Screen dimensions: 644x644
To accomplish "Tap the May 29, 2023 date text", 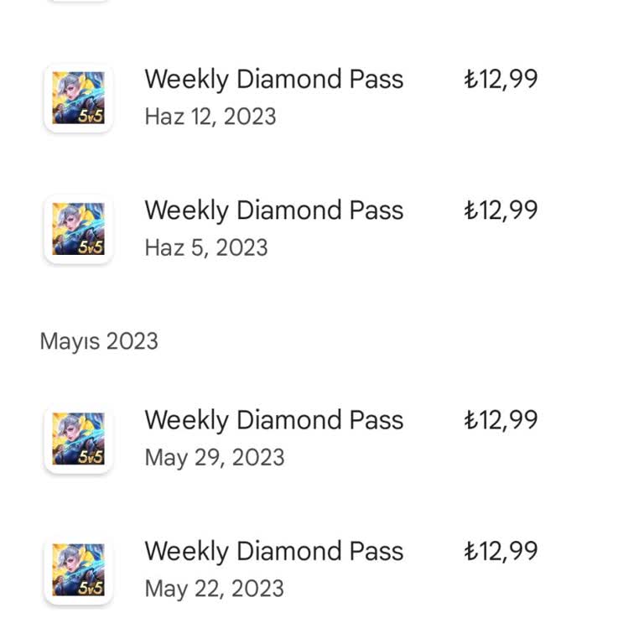I will (x=214, y=457).
